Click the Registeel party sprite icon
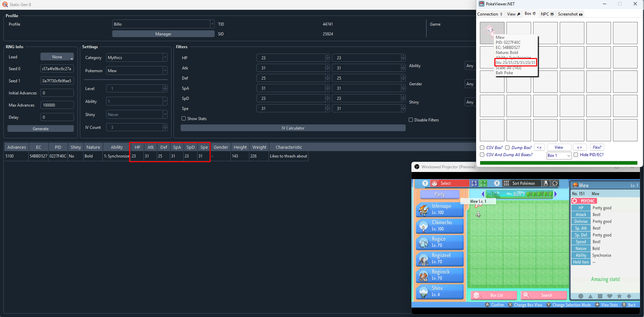 coord(423,259)
